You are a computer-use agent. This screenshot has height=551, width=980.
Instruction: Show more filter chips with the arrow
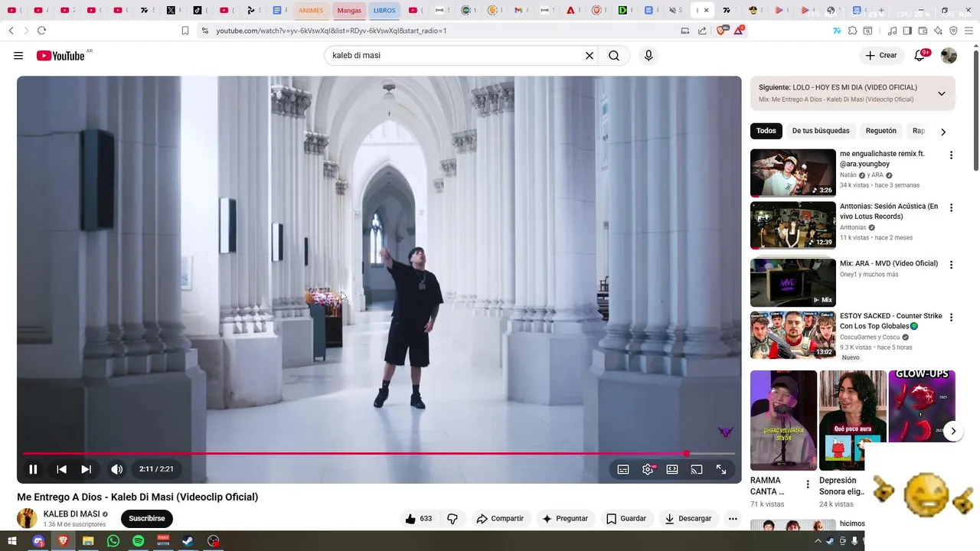pyautogui.click(x=943, y=132)
